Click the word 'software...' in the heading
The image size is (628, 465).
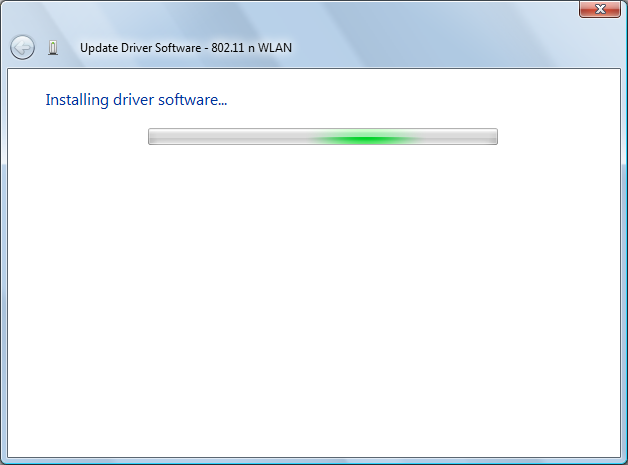(198, 100)
